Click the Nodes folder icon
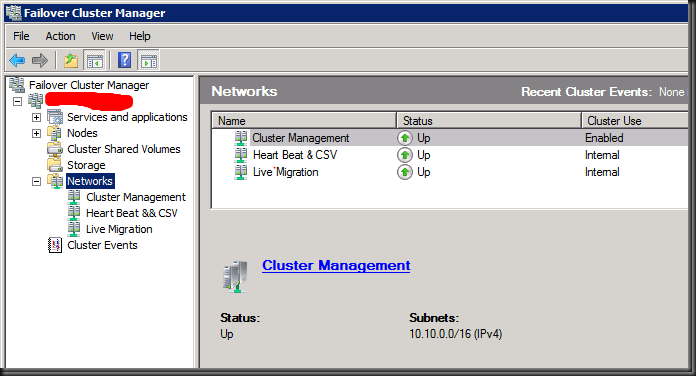Viewport: 696px width, 376px height. click(x=55, y=133)
